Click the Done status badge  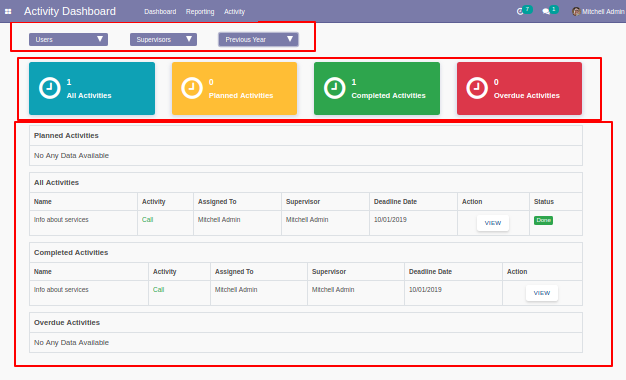pos(543,220)
